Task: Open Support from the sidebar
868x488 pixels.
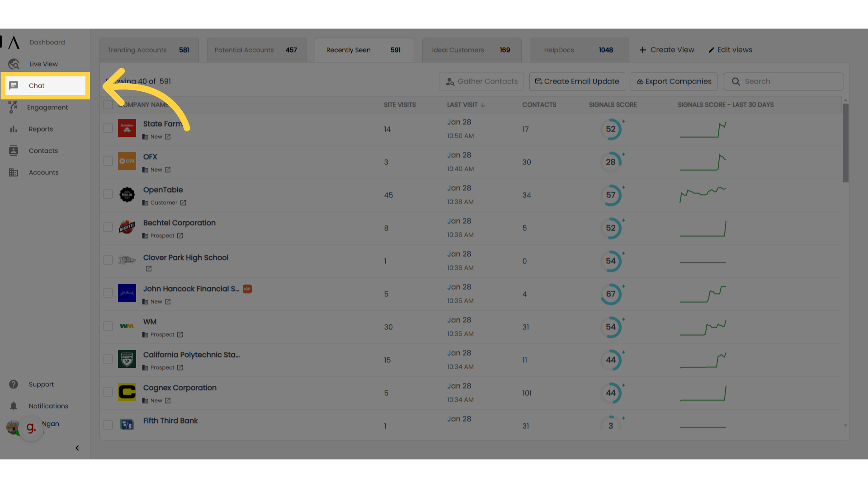Action: [41, 384]
